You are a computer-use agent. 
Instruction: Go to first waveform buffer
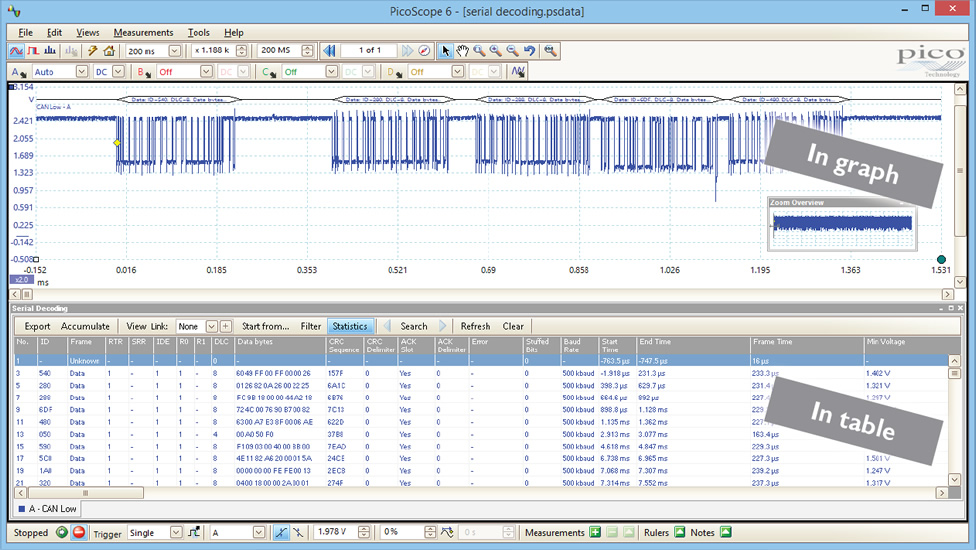(329, 50)
